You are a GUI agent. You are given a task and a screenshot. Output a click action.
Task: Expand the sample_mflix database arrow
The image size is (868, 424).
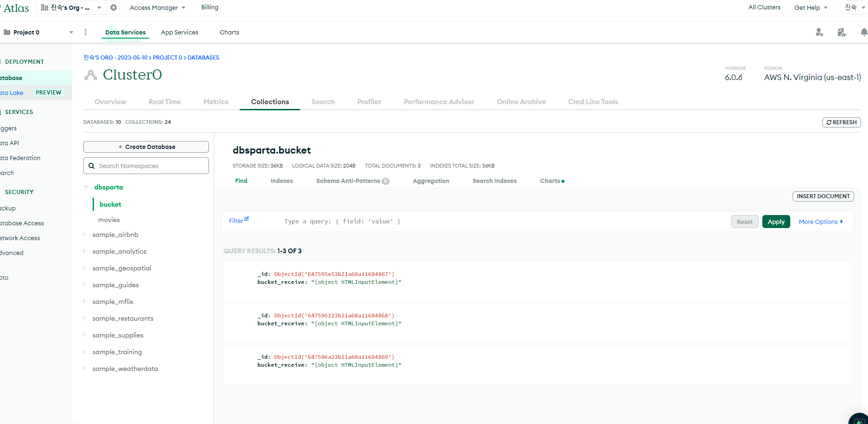(x=85, y=302)
